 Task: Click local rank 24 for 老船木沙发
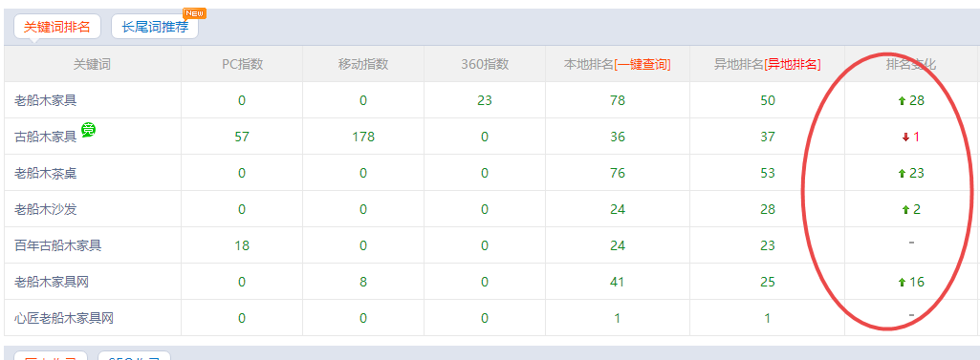coord(618,209)
